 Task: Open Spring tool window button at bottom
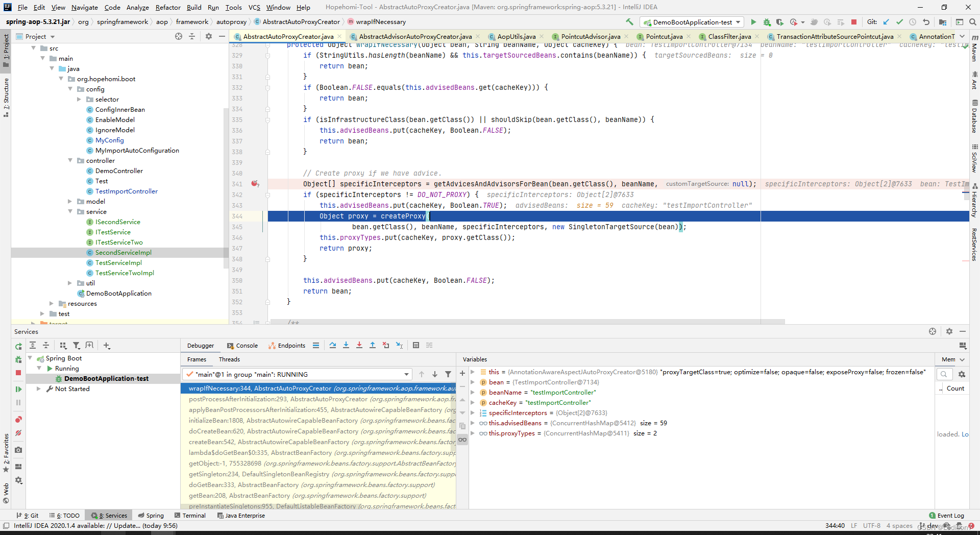(151, 516)
